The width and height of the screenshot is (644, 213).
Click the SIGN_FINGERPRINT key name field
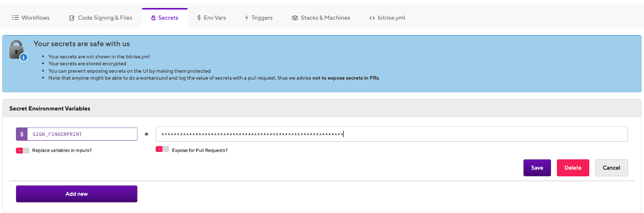click(x=82, y=134)
